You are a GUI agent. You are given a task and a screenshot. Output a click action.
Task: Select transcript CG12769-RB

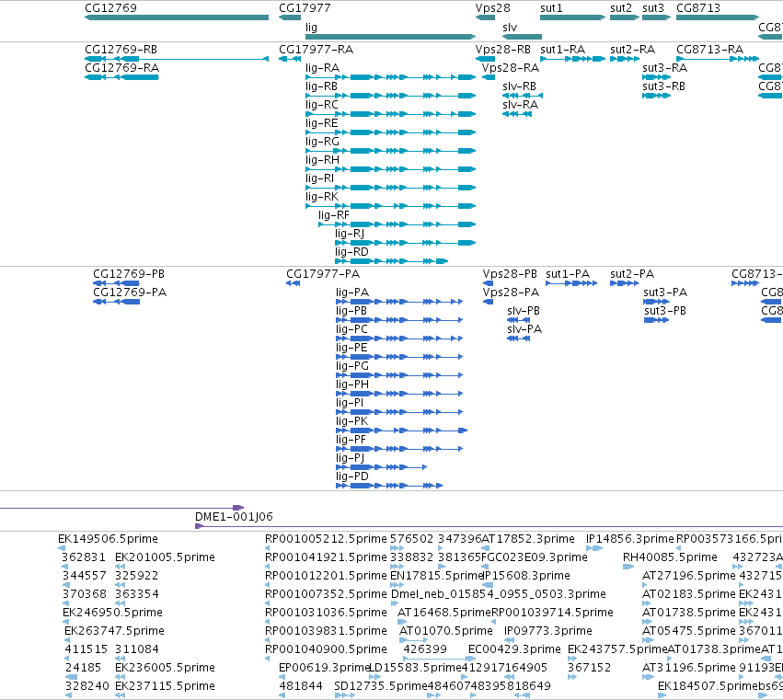coord(177,59)
